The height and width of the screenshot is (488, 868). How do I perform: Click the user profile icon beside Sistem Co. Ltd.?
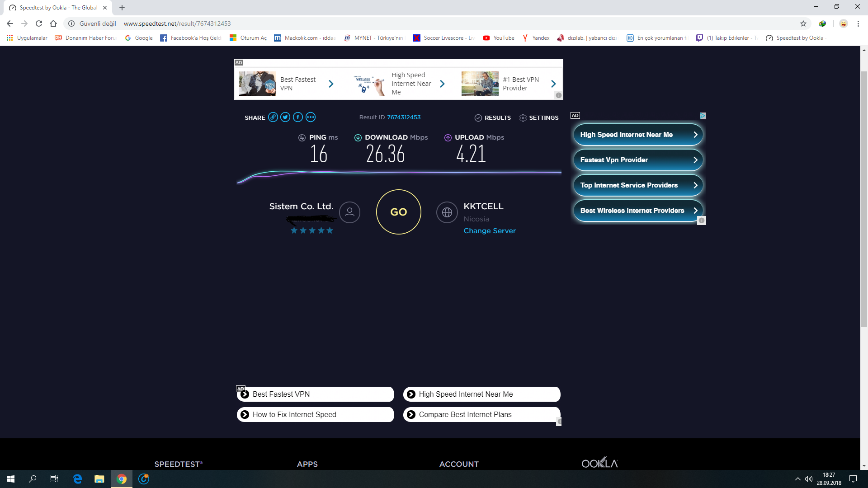click(349, 212)
